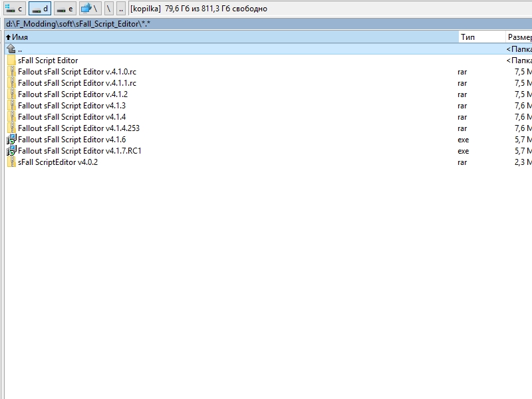532x399 pixels.
Task: Click exe type of v4.1.6 row
Action: [463, 140]
